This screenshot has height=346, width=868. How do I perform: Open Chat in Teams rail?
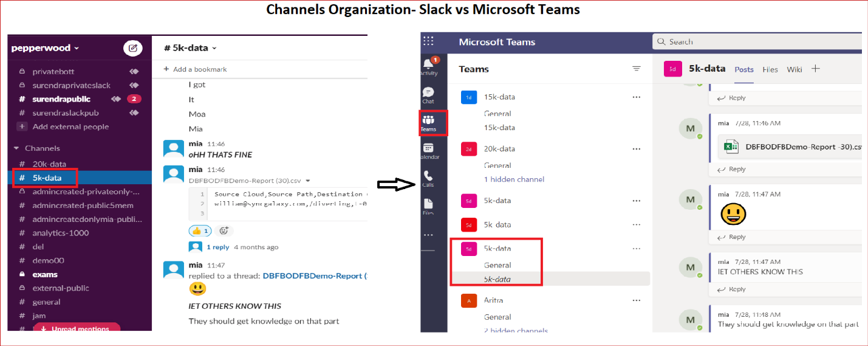coord(428,95)
